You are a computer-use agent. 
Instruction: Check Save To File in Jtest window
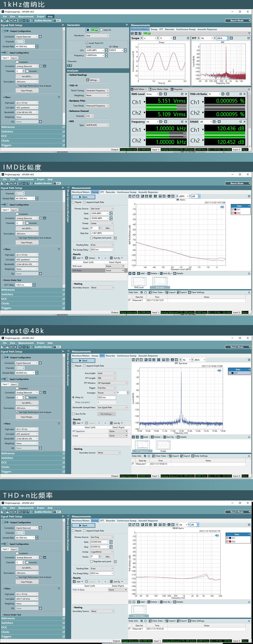(x=74, y=414)
